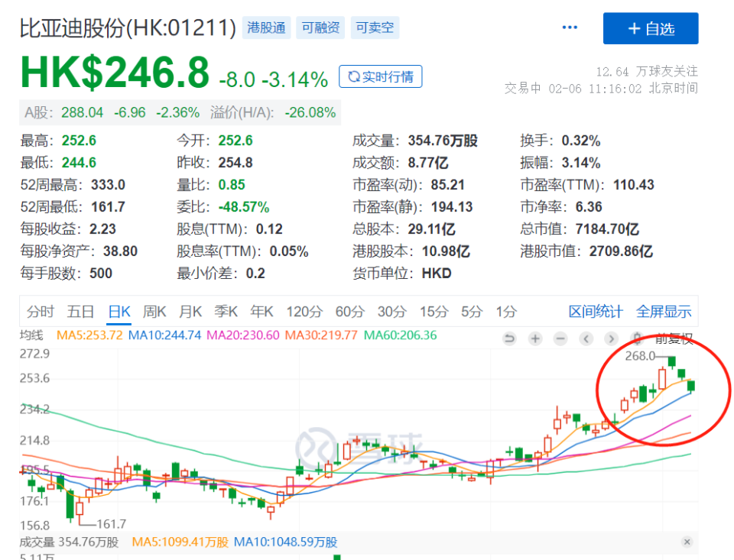Viewport: 734px width, 560px height.
Task: Show the 120分 interval chart
Action: (304, 312)
